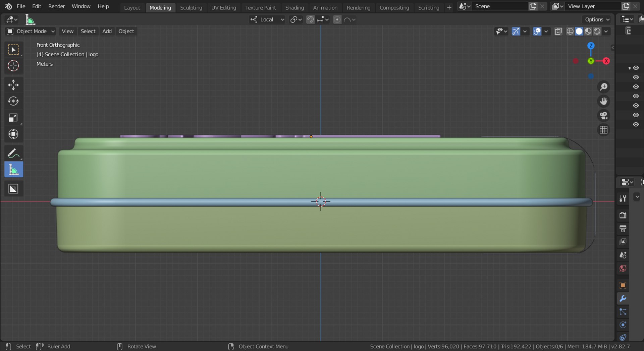The width and height of the screenshot is (644, 351).
Task: Click the camera view icon
Action: click(x=604, y=116)
